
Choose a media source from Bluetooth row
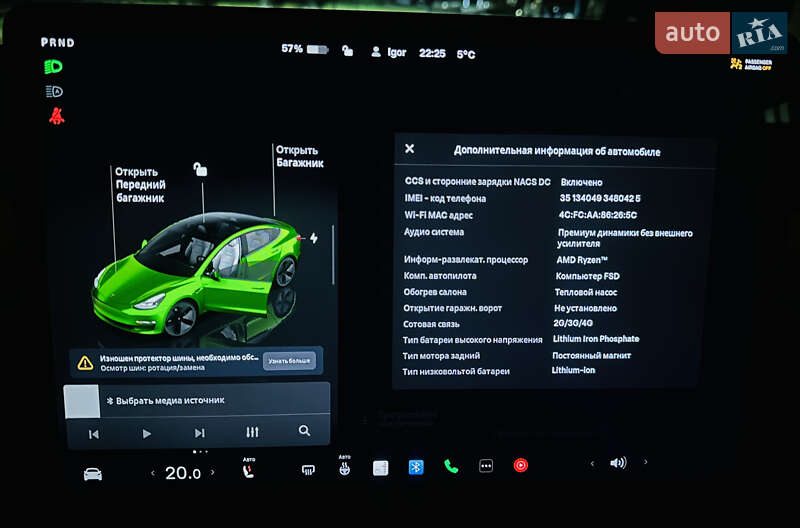click(x=165, y=400)
